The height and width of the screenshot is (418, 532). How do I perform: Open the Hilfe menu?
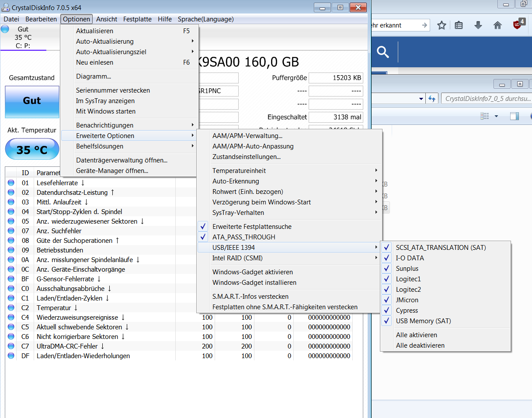click(x=165, y=19)
